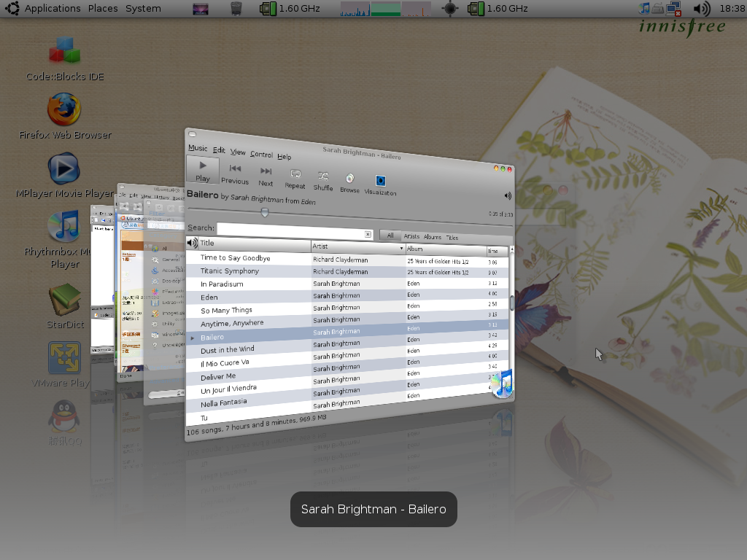Open Code::Blocks IDE desktop icon

65,59
